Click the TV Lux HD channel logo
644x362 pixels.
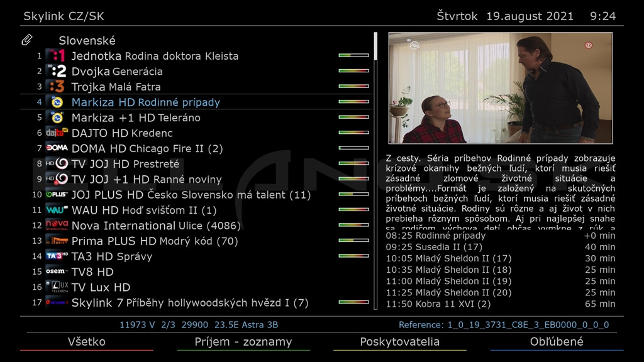tap(57, 287)
